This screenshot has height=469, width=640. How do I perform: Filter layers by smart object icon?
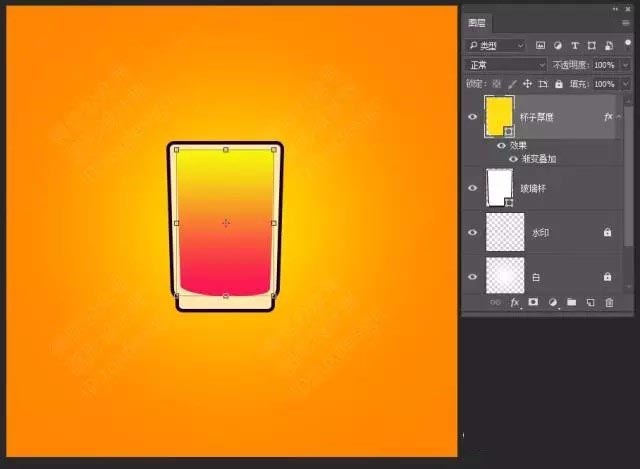click(609, 45)
